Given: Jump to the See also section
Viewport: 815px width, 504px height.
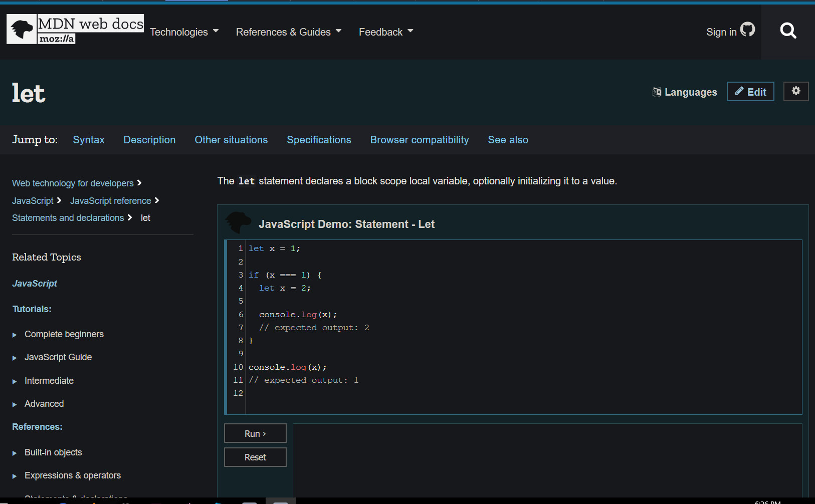Looking at the screenshot, I should click(508, 140).
